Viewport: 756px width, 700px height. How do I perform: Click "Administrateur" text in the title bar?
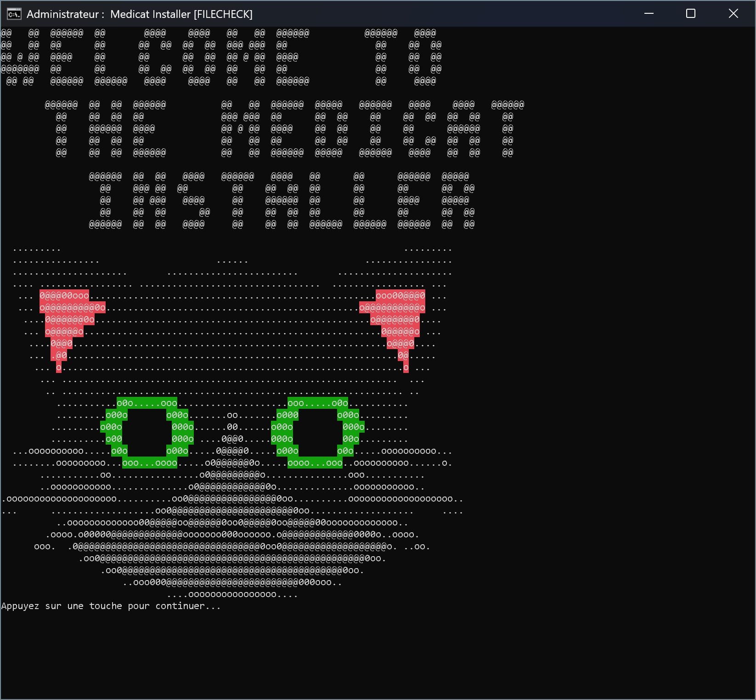click(x=62, y=14)
